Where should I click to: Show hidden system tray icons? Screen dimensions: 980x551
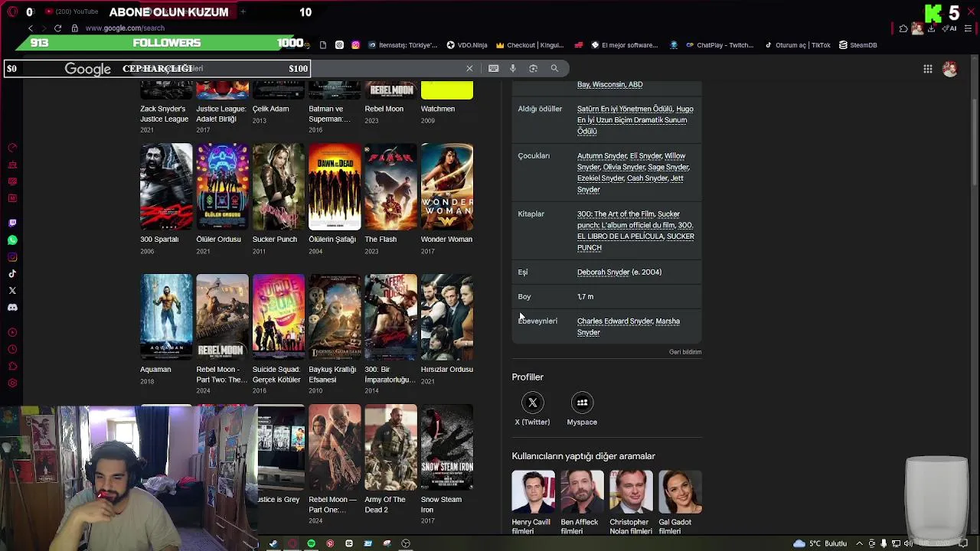tap(858, 543)
